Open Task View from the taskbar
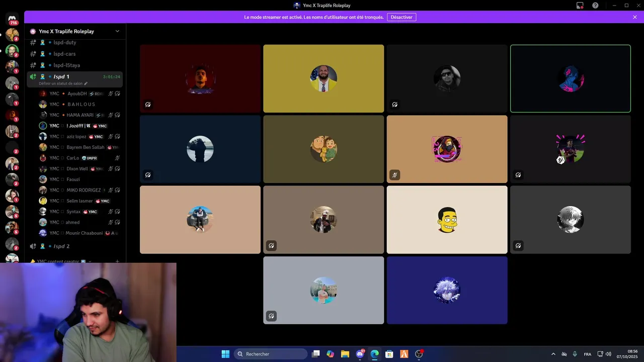The image size is (644, 362). [x=315, y=354]
